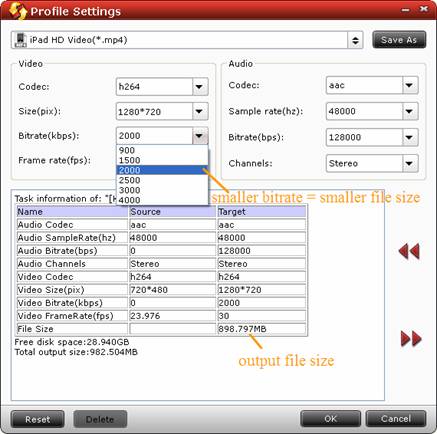Click the Target column header
Screen dimensions: 437x434
point(262,212)
